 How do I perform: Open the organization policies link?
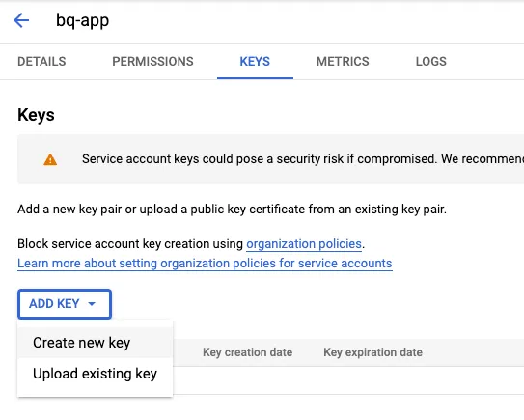point(304,244)
